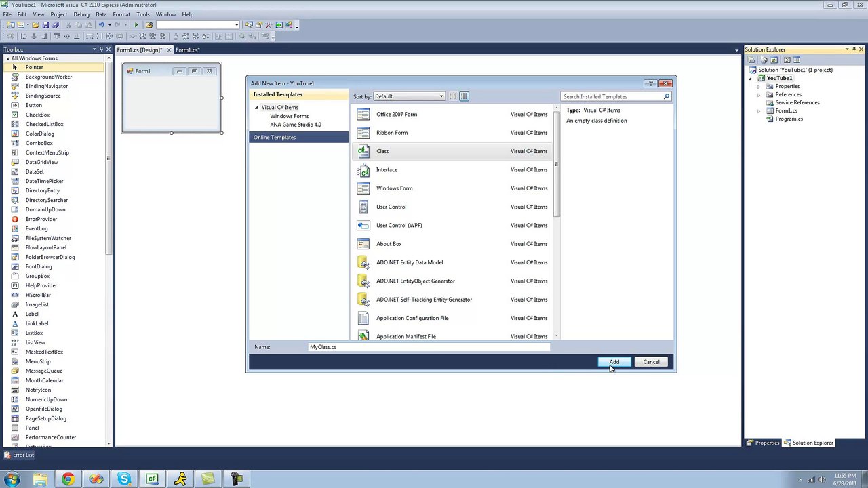Screen dimensions: 868x488
Task: Open the Format menu
Action: tap(121, 14)
